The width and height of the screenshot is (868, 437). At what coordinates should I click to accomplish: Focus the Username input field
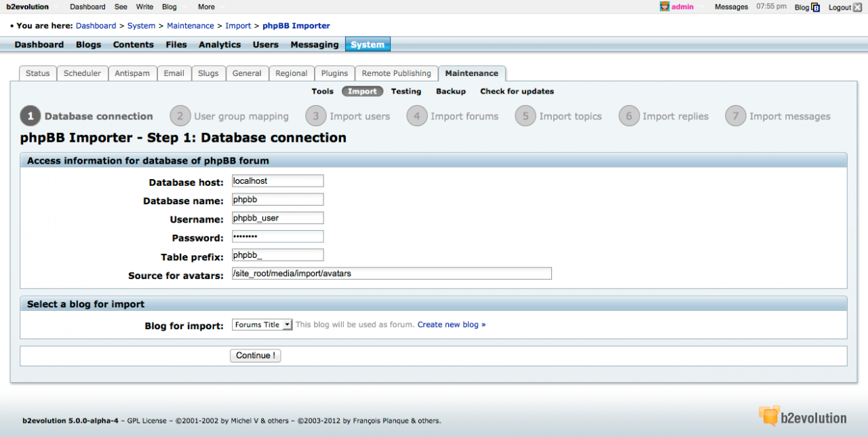(x=277, y=218)
